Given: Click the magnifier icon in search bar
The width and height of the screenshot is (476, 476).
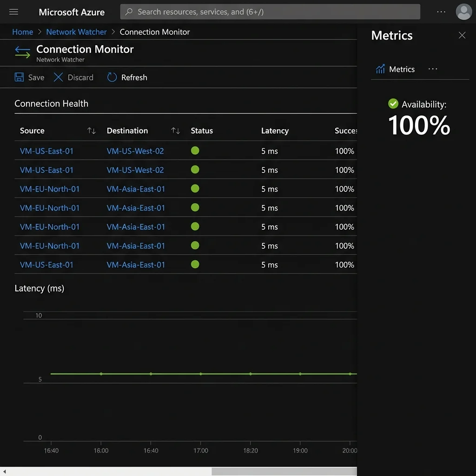Looking at the screenshot, I should tap(129, 12).
